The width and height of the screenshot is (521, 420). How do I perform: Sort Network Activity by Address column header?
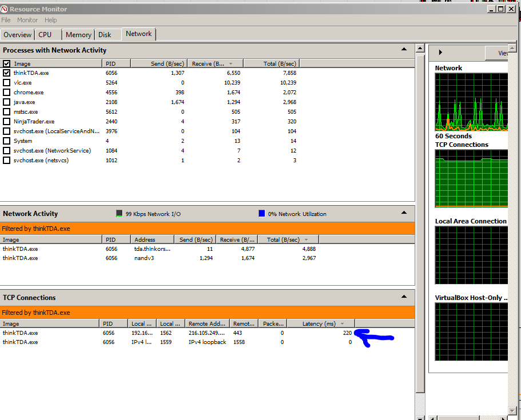click(x=153, y=239)
